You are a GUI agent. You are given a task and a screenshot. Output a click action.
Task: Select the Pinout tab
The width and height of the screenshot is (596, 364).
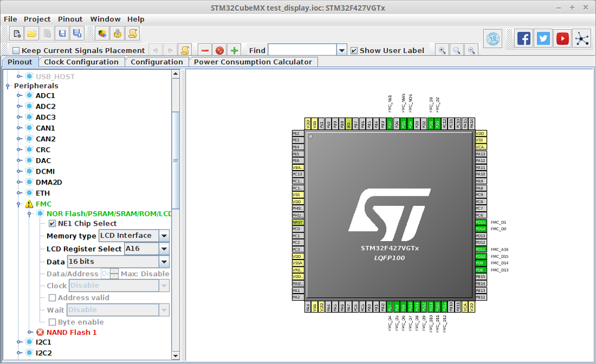[x=20, y=62]
